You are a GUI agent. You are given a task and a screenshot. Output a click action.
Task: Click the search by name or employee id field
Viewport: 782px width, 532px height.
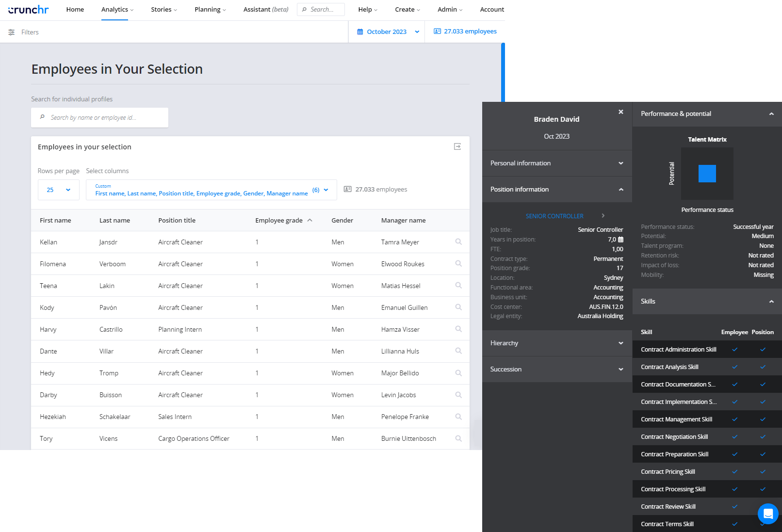[x=99, y=118]
